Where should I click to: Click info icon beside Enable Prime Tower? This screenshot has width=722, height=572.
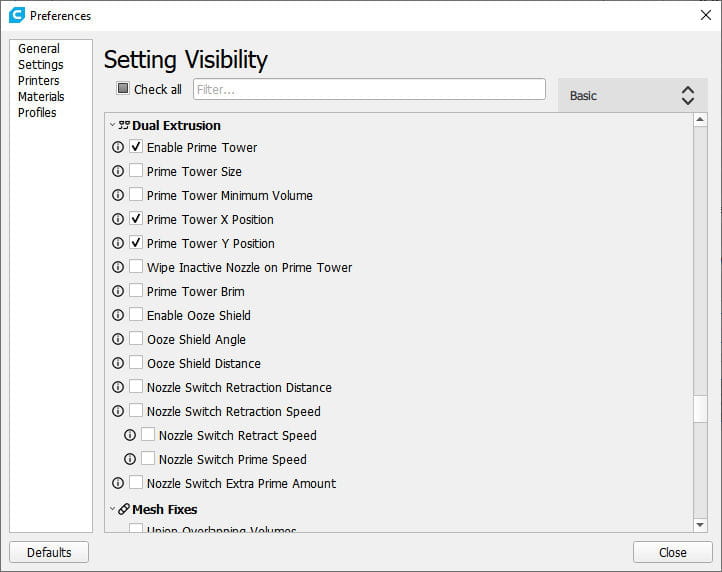(x=118, y=147)
